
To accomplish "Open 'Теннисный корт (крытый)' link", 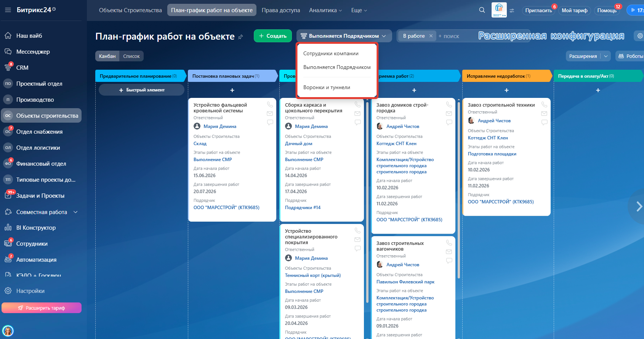I will [313, 275].
